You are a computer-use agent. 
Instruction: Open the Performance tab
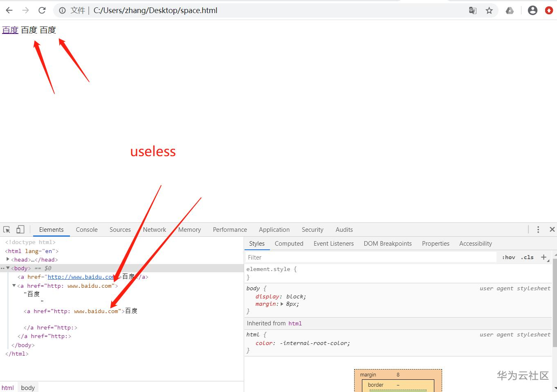click(230, 230)
